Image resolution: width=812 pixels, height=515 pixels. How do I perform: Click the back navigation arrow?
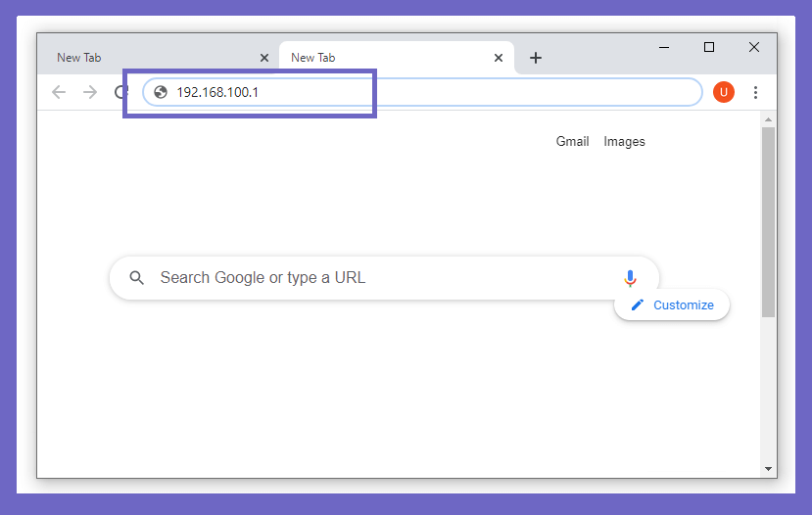click(x=59, y=92)
